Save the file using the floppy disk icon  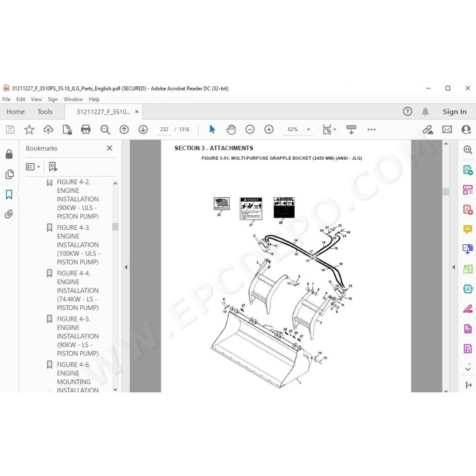[x=10, y=130]
